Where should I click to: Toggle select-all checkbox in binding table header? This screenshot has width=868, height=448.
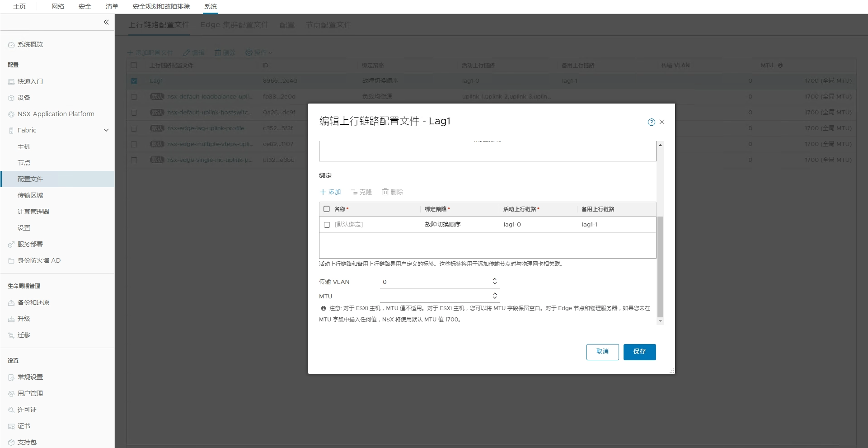(327, 209)
